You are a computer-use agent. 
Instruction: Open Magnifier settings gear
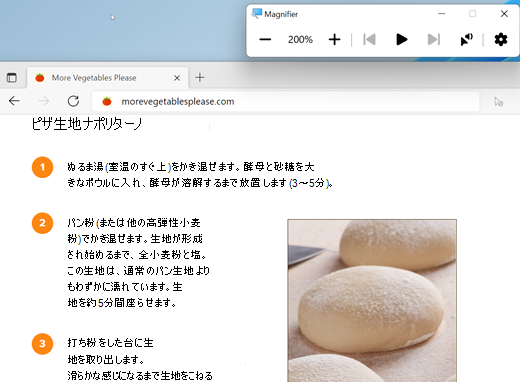coord(501,40)
